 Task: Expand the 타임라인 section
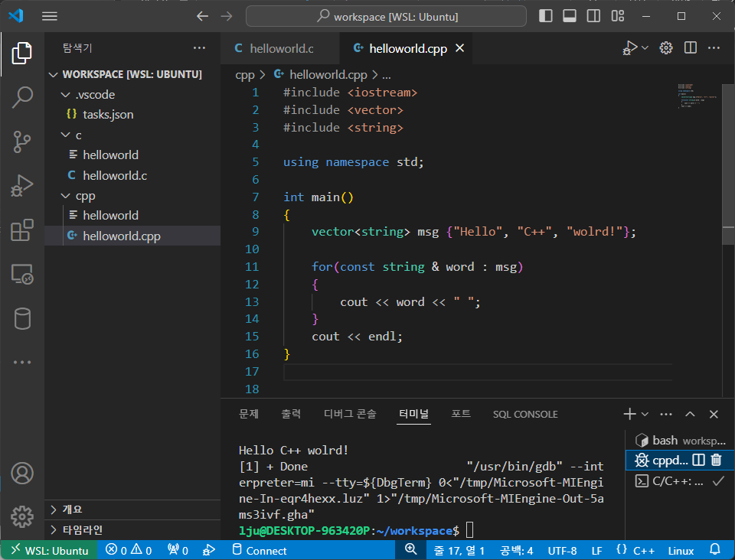pyautogui.click(x=132, y=530)
